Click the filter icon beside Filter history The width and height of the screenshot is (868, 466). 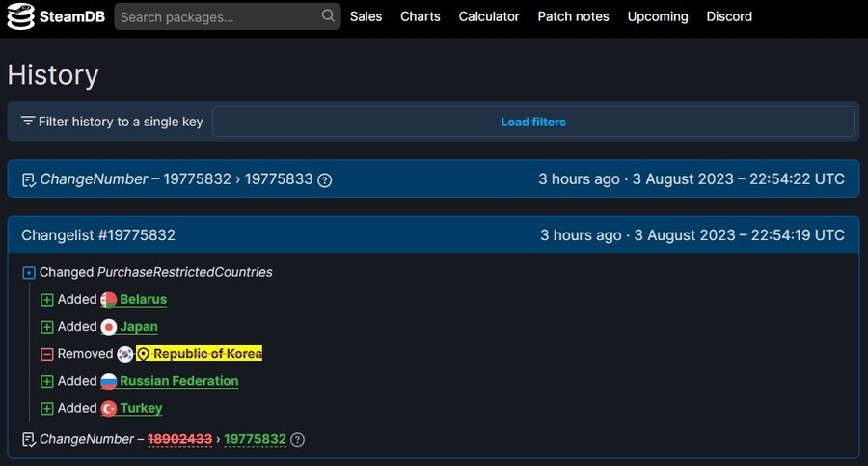point(28,121)
